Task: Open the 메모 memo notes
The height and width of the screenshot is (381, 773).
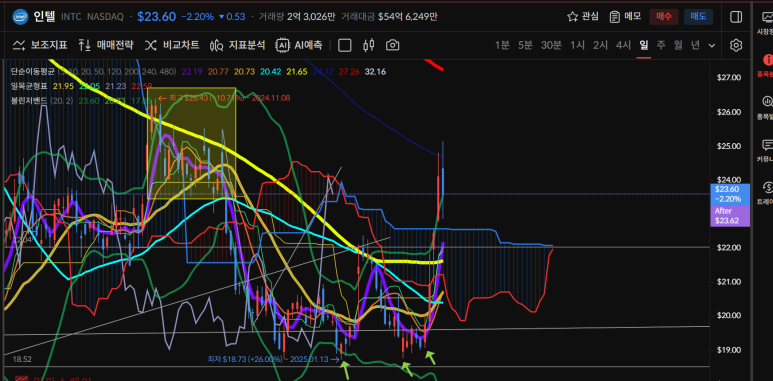Action: click(625, 16)
